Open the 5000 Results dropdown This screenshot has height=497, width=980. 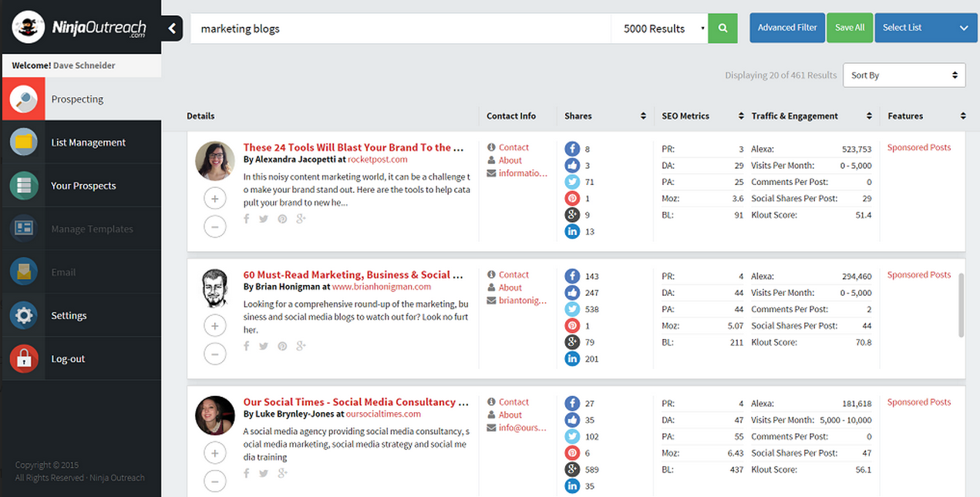click(x=660, y=29)
